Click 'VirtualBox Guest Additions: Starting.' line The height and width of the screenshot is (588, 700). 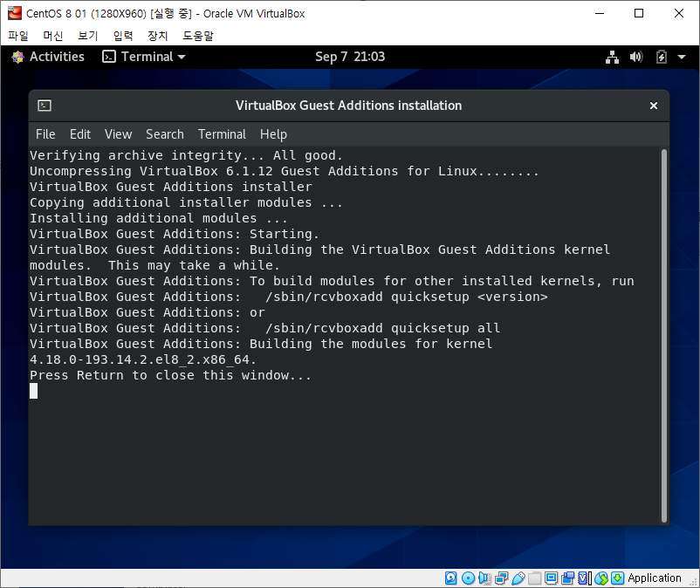tap(175, 234)
